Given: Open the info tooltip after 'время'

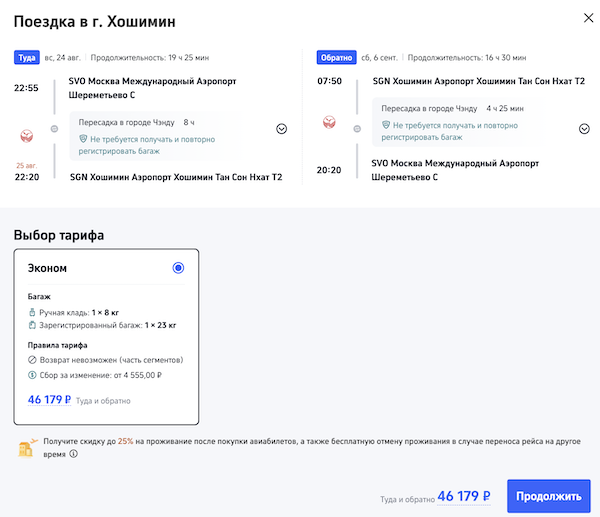Looking at the screenshot, I should click(73, 453).
